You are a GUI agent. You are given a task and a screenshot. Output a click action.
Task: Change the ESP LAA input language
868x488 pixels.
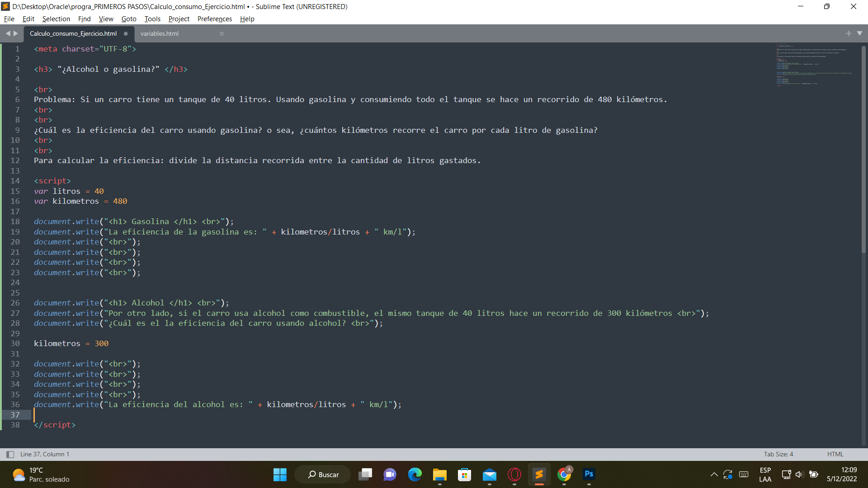[765, 474]
